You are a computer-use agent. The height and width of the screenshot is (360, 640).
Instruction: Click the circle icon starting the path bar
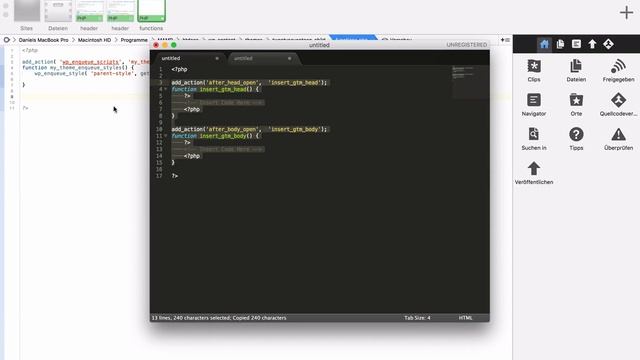(7, 40)
